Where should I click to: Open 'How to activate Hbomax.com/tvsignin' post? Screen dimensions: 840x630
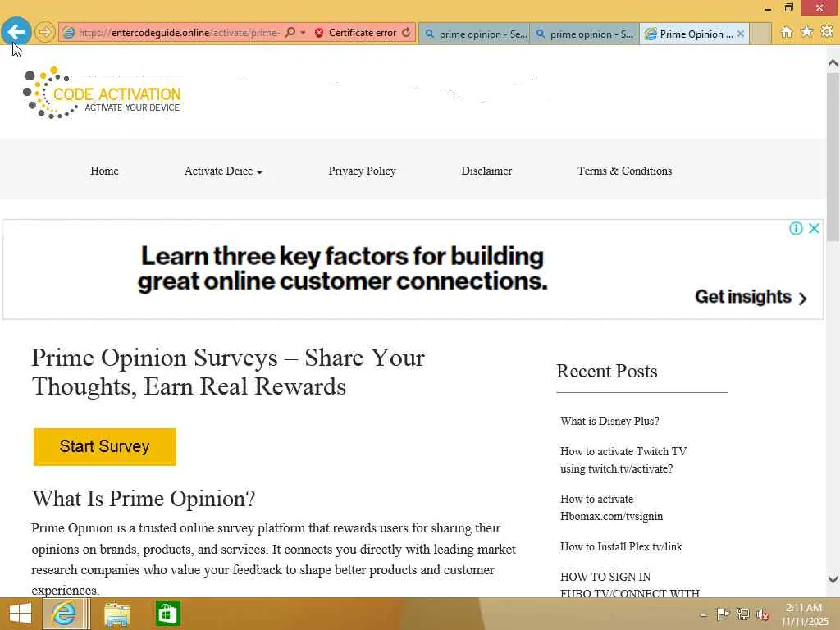[x=611, y=507]
